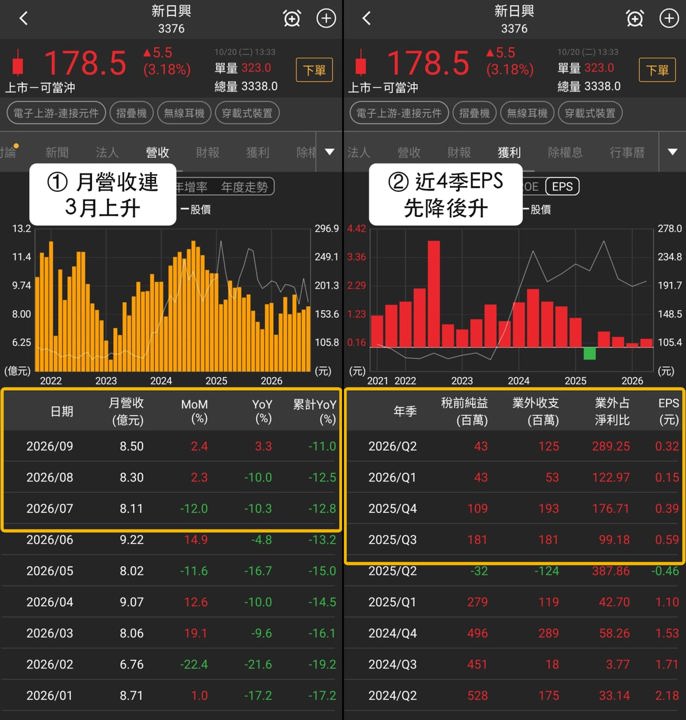
Task: Select the 2024/Q4 earnings row label
Action: pyautogui.click(x=393, y=633)
